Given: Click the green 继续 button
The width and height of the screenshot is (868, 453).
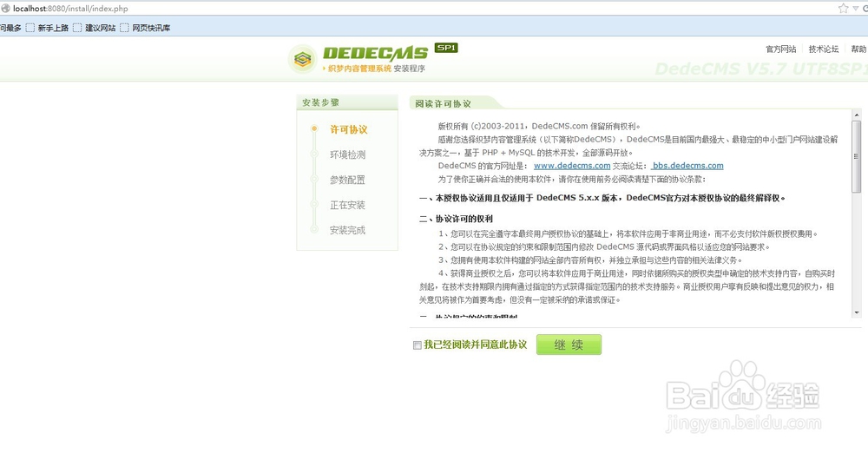Looking at the screenshot, I should point(569,345).
